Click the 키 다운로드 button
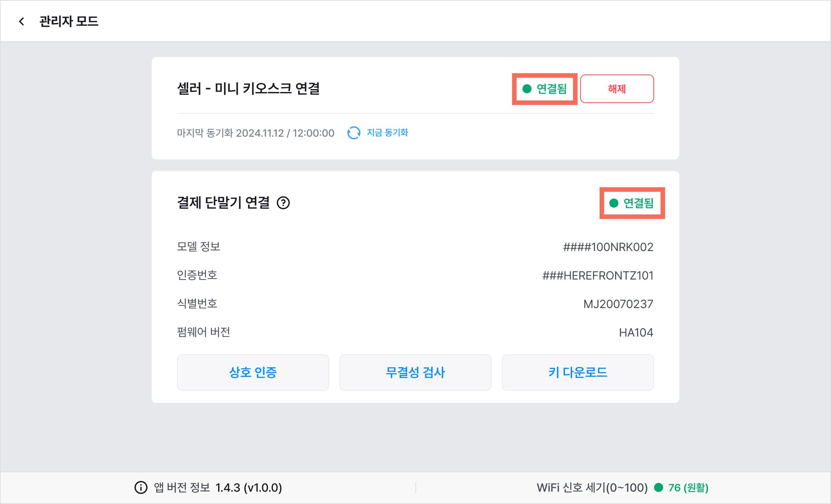The width and height of the screenshot is (831, 504). click(578, 373)
